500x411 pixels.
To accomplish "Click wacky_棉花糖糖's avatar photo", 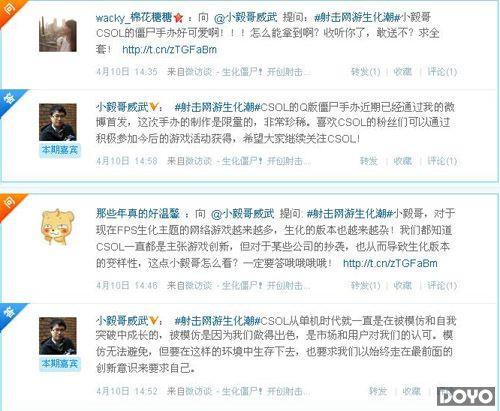I will click(58, 34).
